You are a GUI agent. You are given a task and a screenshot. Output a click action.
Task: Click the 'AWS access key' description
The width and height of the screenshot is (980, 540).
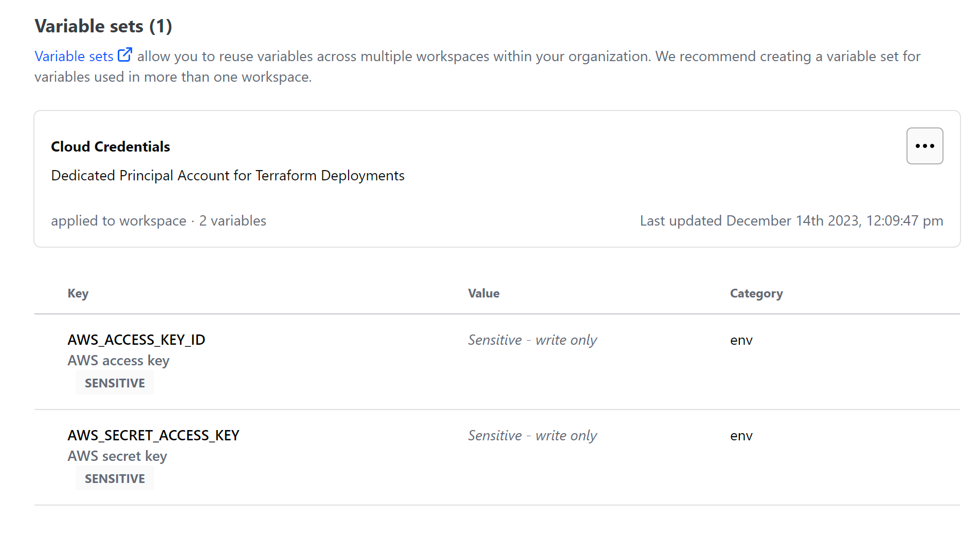tap(118, 361)
